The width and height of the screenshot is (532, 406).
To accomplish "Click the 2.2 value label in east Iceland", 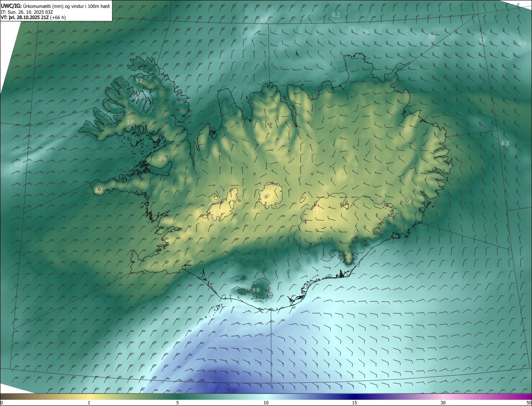I will click(407, 130).
